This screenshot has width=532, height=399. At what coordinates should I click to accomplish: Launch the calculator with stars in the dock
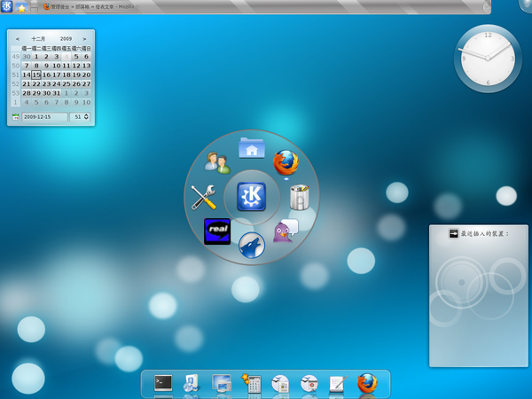pos(251,383)
